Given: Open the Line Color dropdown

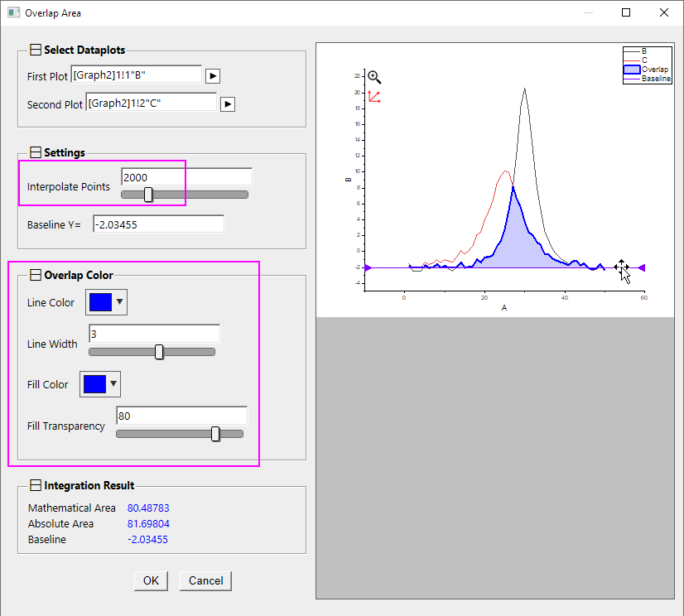Looking at the screenshot, I should 107,302.
